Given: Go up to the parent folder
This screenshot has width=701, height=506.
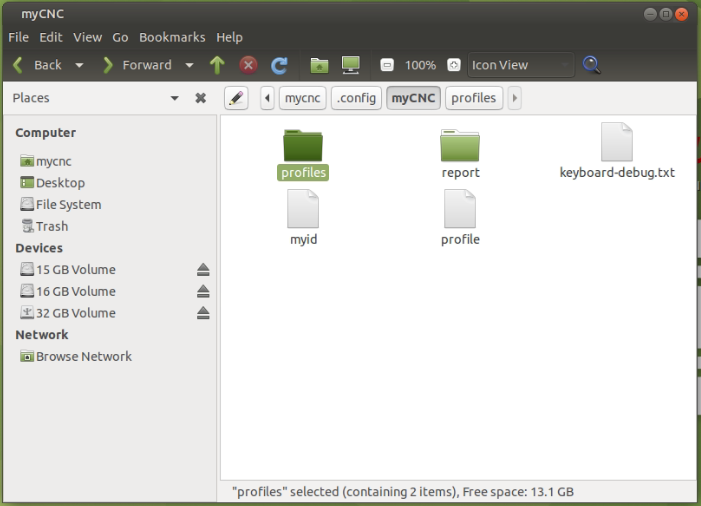Looking at the screenshot, I should 217,65.
